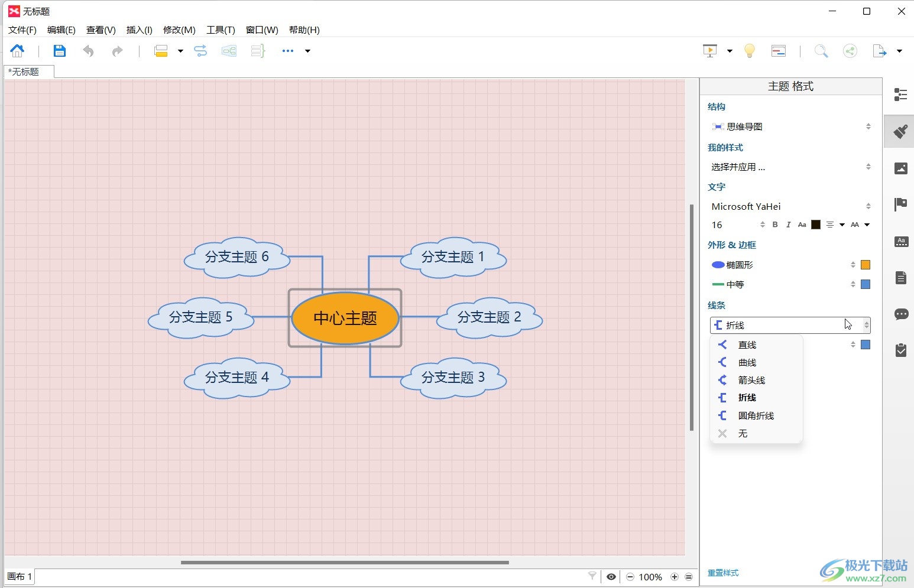The width and height of the screenshot is (914, 588).
Task: Select the 分支主题 1 cloud topic
Action: pos(453,257)
